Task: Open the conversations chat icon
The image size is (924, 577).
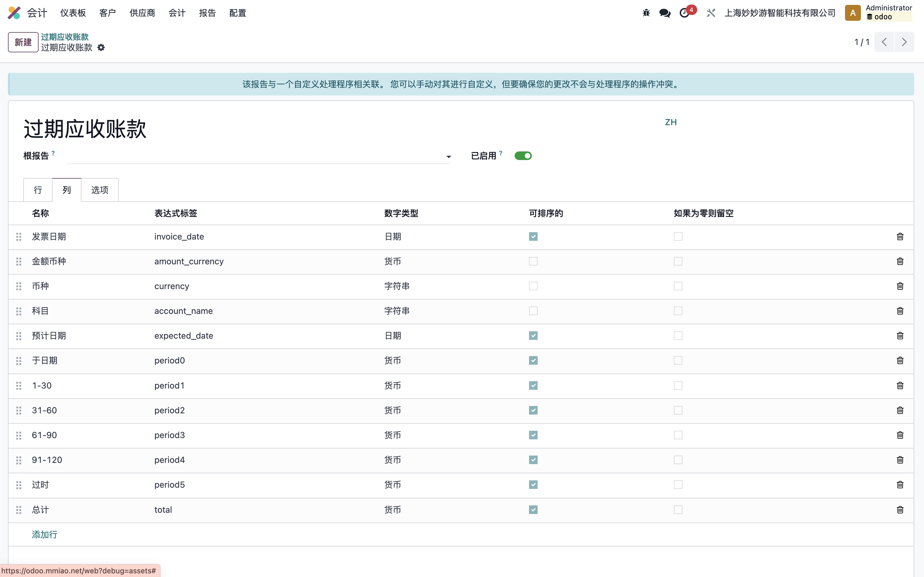Action: (665, 13)
